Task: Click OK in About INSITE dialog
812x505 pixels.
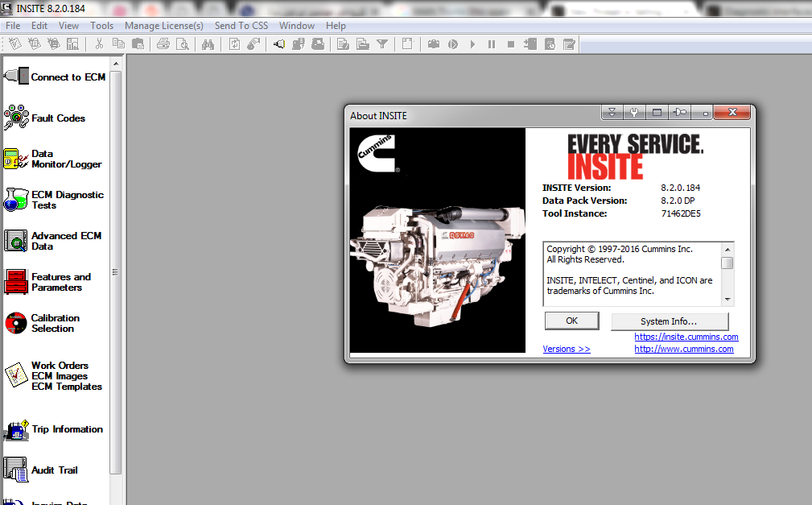Action: point(571,321)
